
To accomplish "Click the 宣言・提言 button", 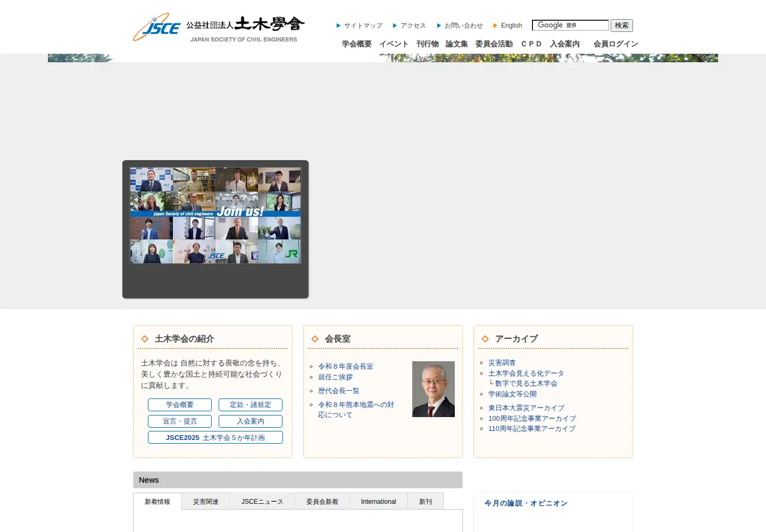I will 180,421.
